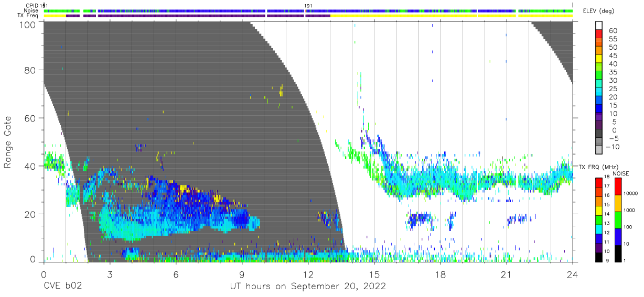Click the white top segment of the ELEV colorbar
This screenshot has width=644, height=297.
tap(599, 24)
